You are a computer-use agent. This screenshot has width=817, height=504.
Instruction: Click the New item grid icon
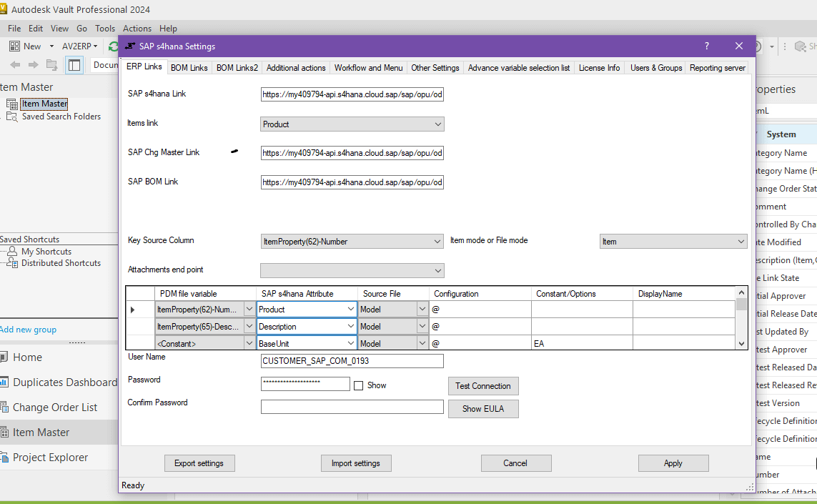pos(14,45)
